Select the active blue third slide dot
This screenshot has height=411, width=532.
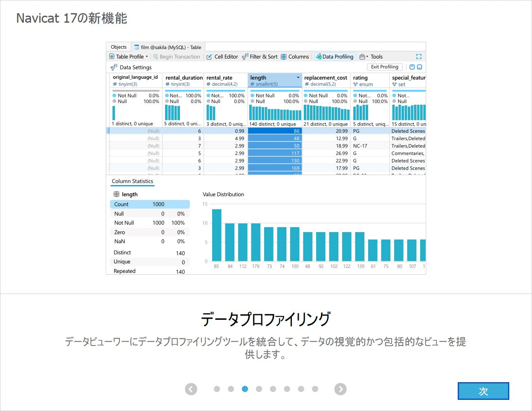245,389
